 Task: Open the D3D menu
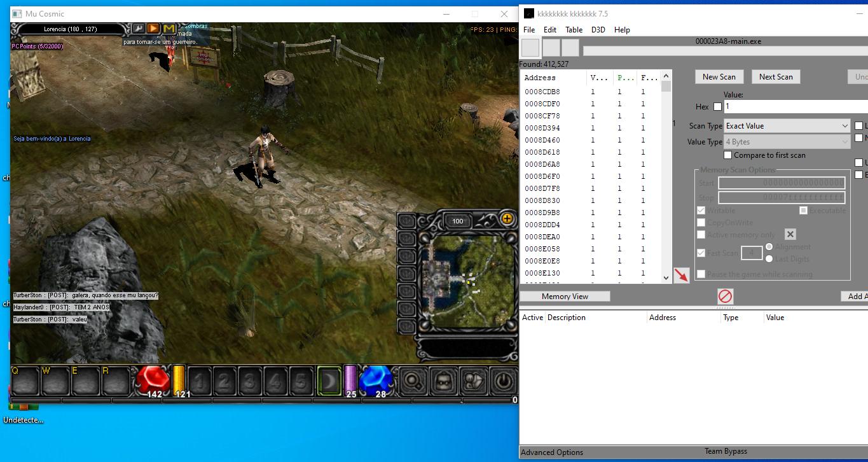(598, 30)
